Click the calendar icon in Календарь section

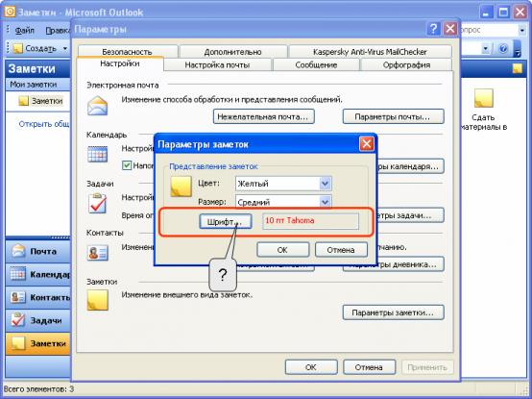click(98, 155)
